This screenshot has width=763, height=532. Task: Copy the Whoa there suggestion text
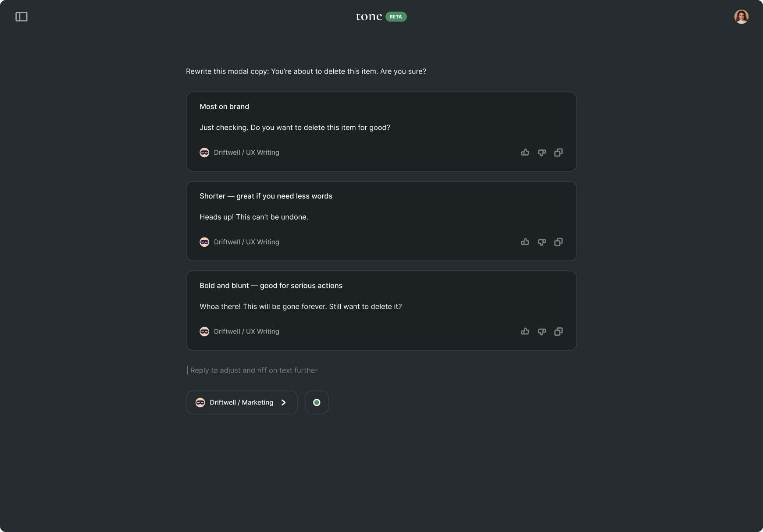559,331
